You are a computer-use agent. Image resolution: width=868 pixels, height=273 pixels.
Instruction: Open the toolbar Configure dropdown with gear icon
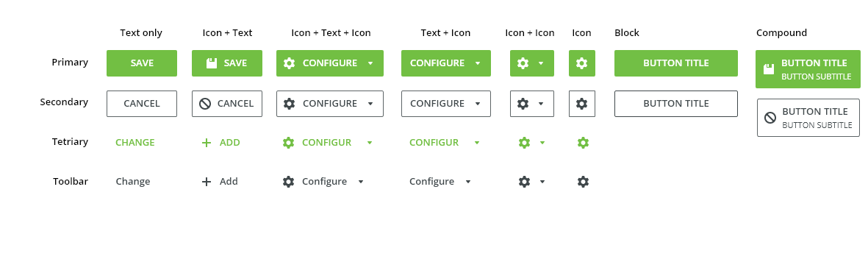tap(323, 182)
